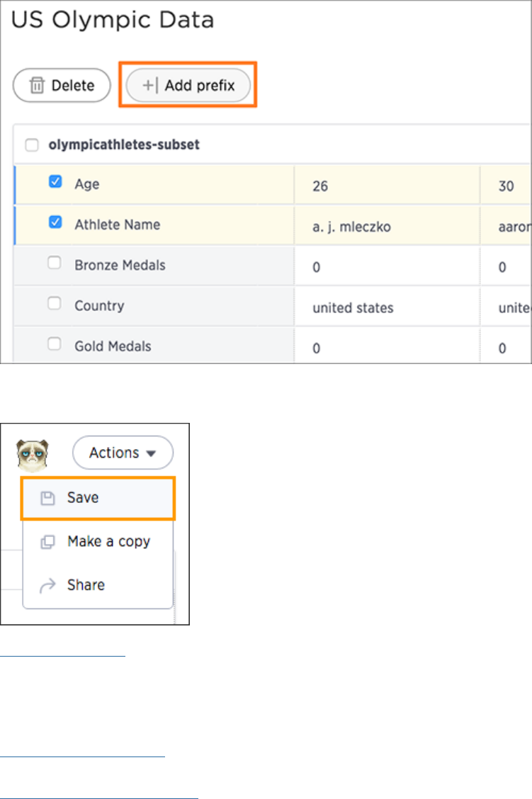Select all columns in olympicathletes-subset

pyautogui.click(x=32, y=145)
